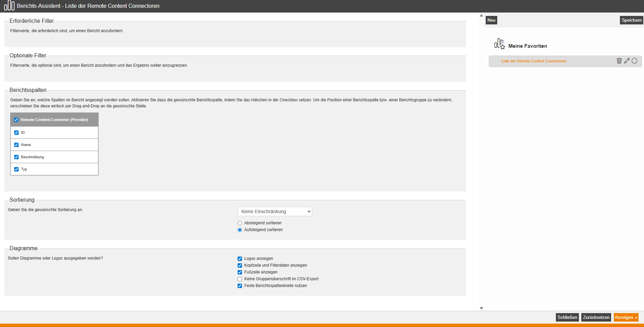Toggle the Remote Content-Connector (Provider) group checkbox

tap(16, 120)
